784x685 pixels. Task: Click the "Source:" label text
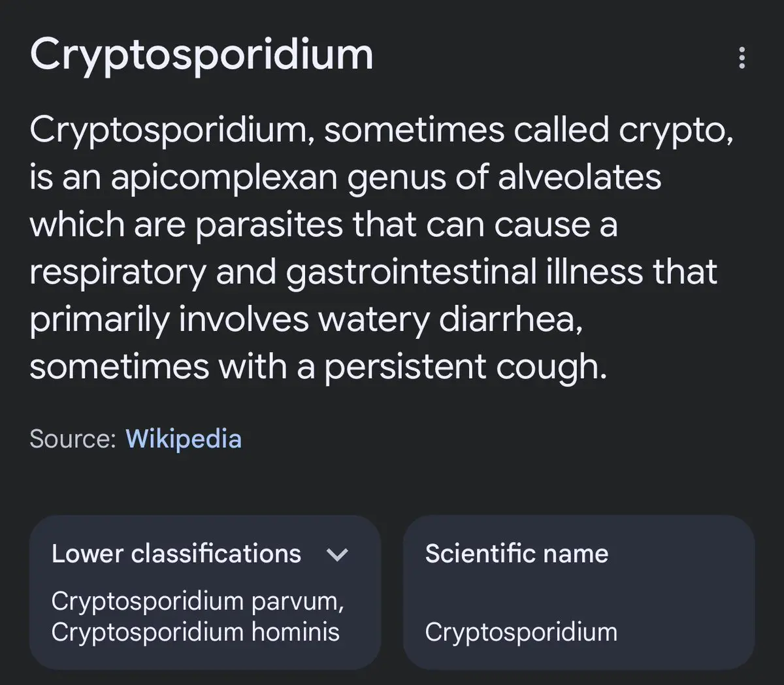(x=73, y=439)
